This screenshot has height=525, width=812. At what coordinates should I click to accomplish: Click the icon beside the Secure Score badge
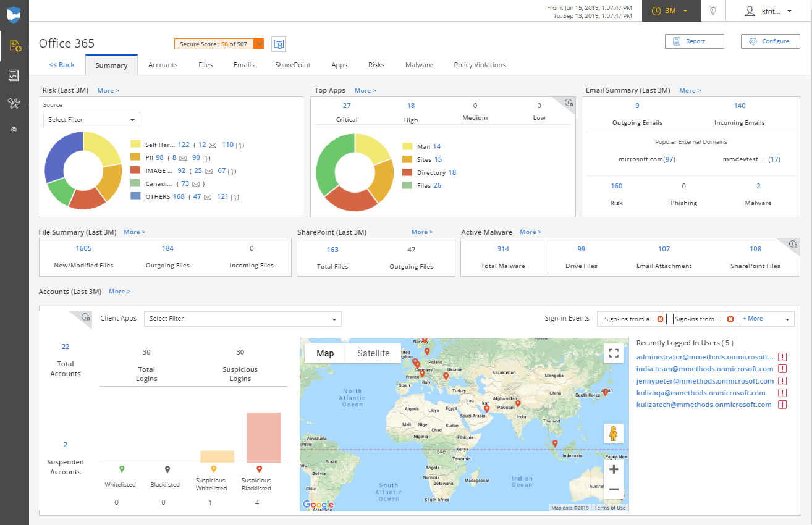pyautogui.click(x=279, y=44)
